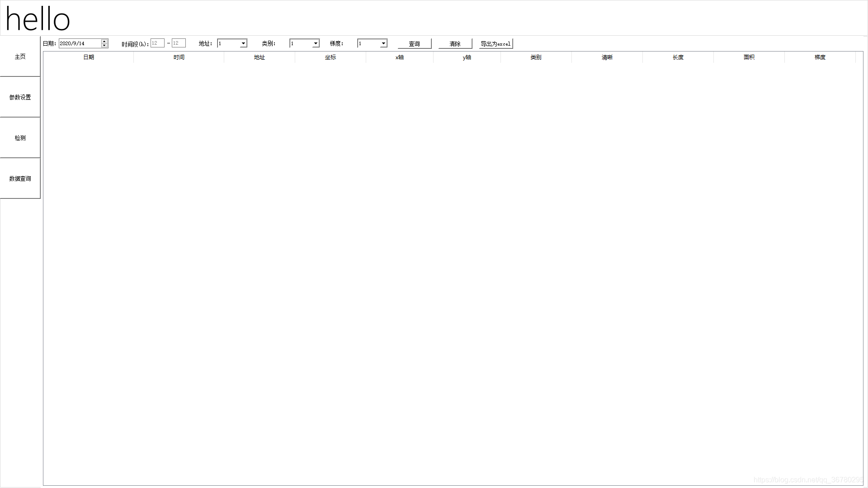Screen dimensions: 868x488
Task: Select the 数据查询 sidebar tab
Action: click(x=20, y=178)
